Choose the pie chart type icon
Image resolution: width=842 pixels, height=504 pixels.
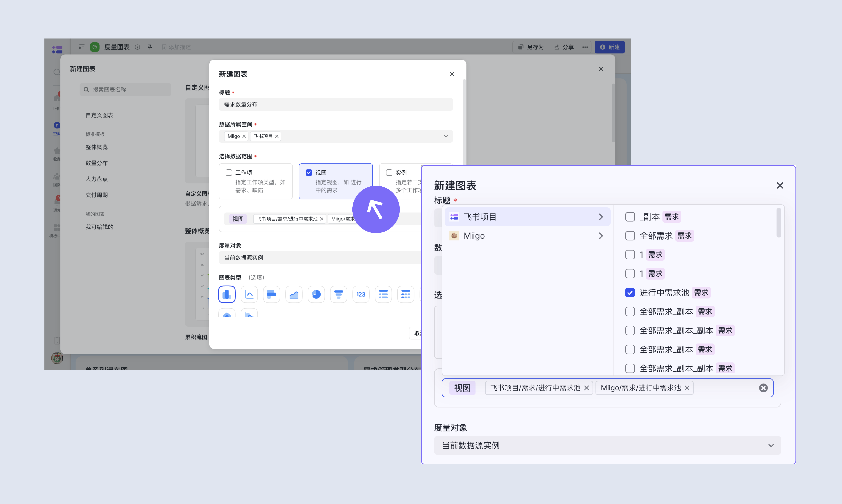pos(316,294)
